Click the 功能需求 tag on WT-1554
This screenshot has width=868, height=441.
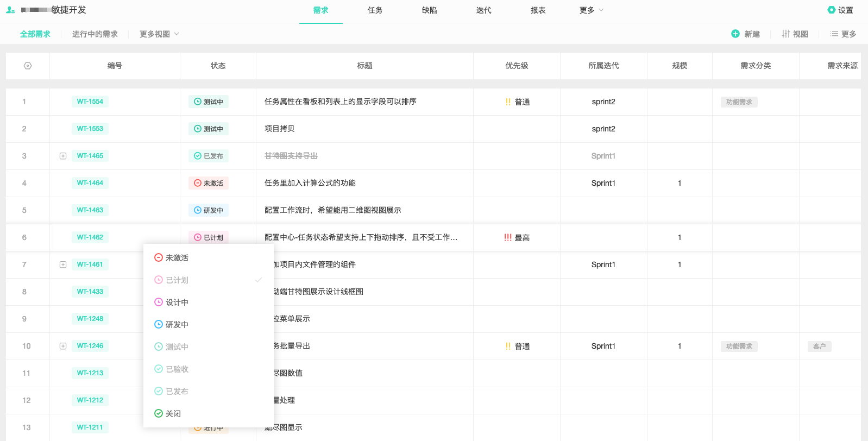point(739,102)
